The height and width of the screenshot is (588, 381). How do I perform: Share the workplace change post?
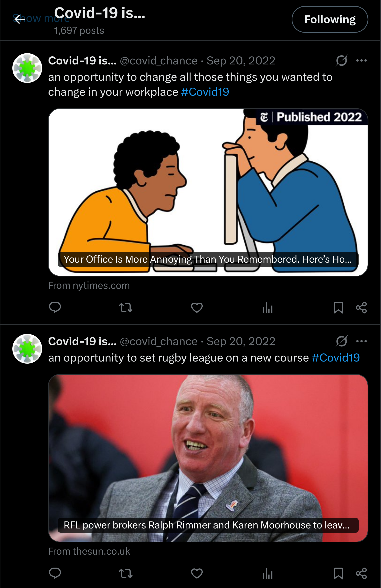[361, 308]
